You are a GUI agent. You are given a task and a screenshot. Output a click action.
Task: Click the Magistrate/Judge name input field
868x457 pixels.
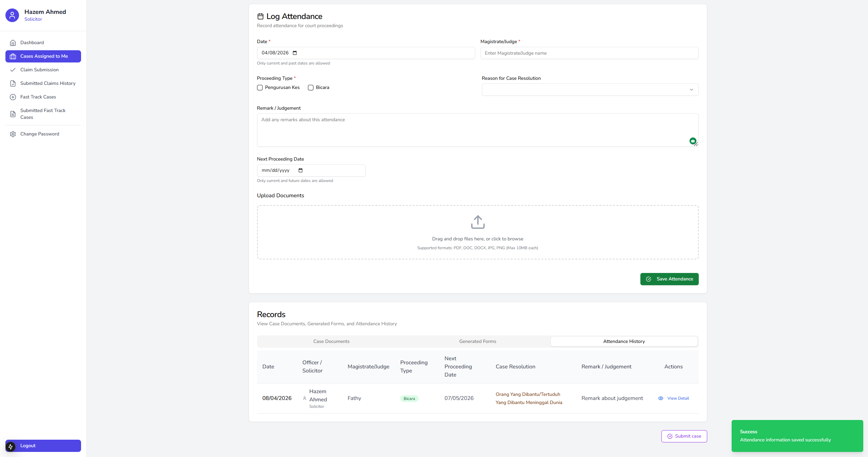pos(589,53)
